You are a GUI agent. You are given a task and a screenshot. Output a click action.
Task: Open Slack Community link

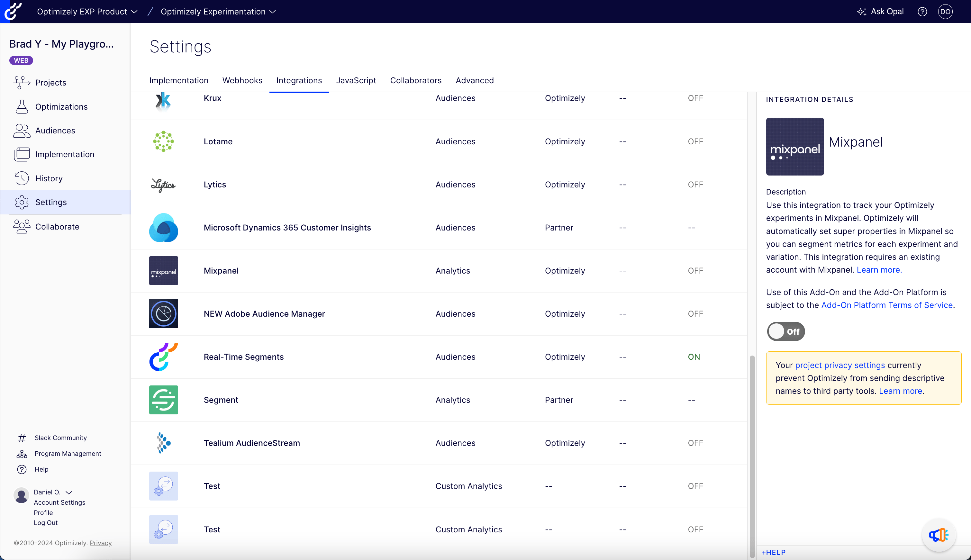click(x=61, y=438)
